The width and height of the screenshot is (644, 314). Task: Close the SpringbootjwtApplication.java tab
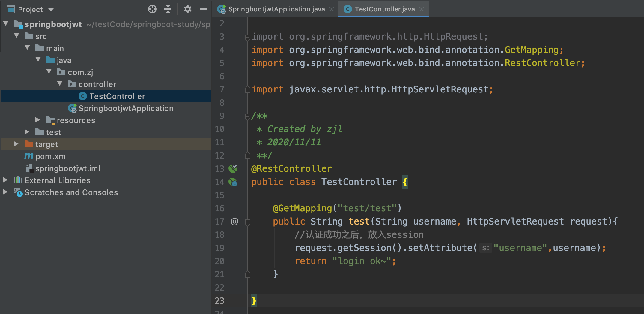click(332, 9)
